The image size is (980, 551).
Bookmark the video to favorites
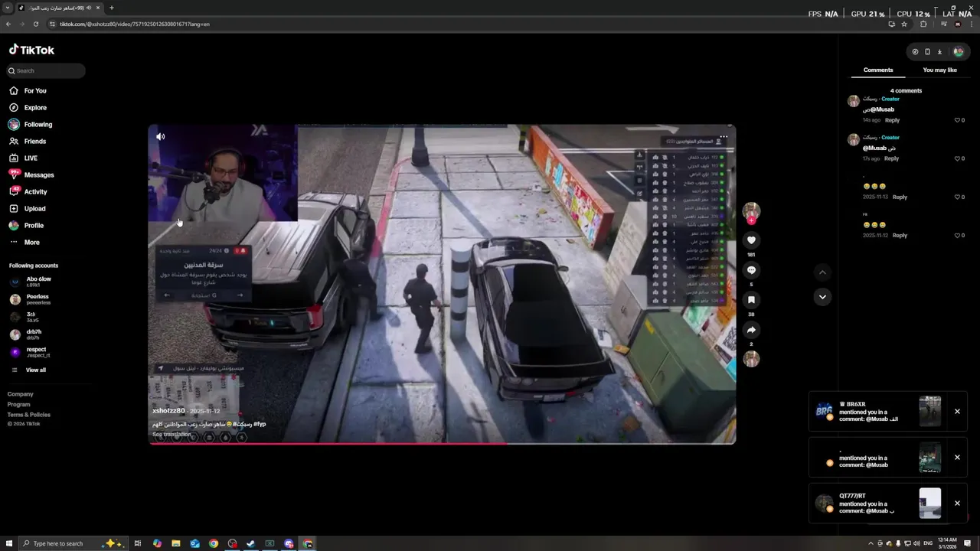(751, 300)
